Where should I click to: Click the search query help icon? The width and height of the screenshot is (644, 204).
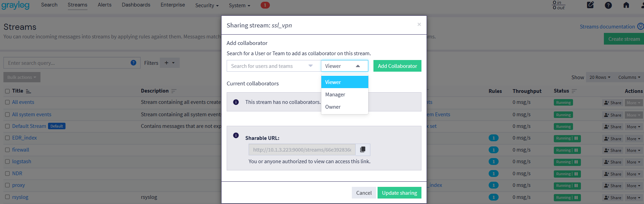[x=133, y=63]
